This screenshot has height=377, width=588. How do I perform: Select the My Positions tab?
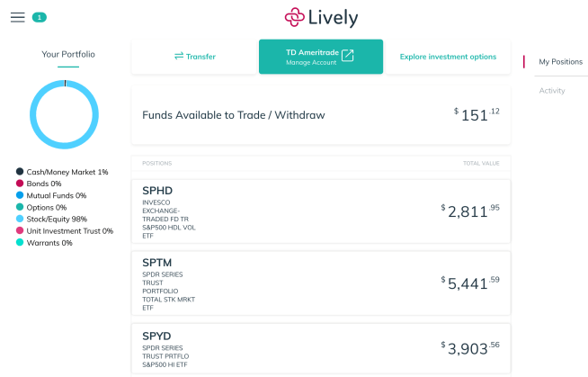click(561, 62)
